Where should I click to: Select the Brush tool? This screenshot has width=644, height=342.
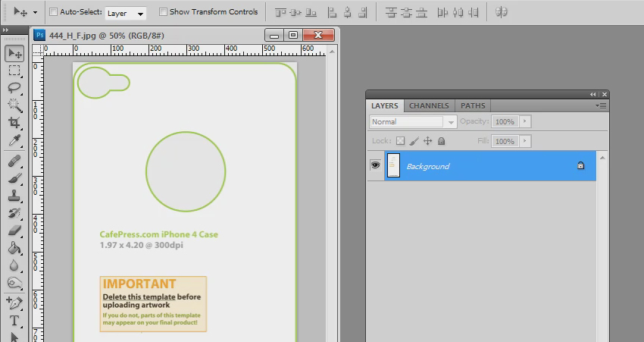pos(14,178)
